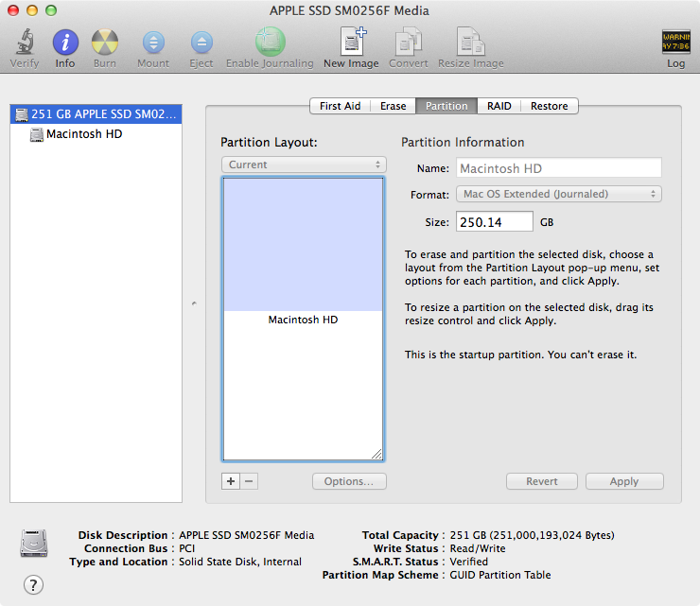Click the Apply button
The width and height of the screenshot is (700, 606).
pyautogui.click(x=624, y=481)
